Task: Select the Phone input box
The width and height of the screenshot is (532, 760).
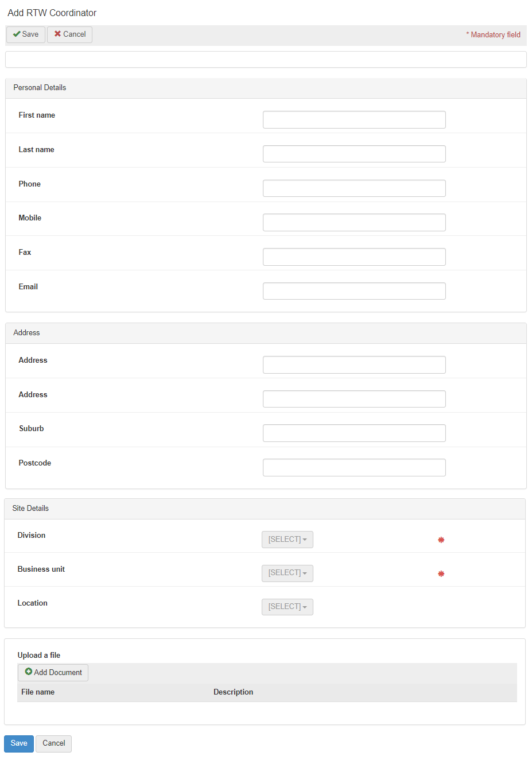Action: tap(354, 188)
